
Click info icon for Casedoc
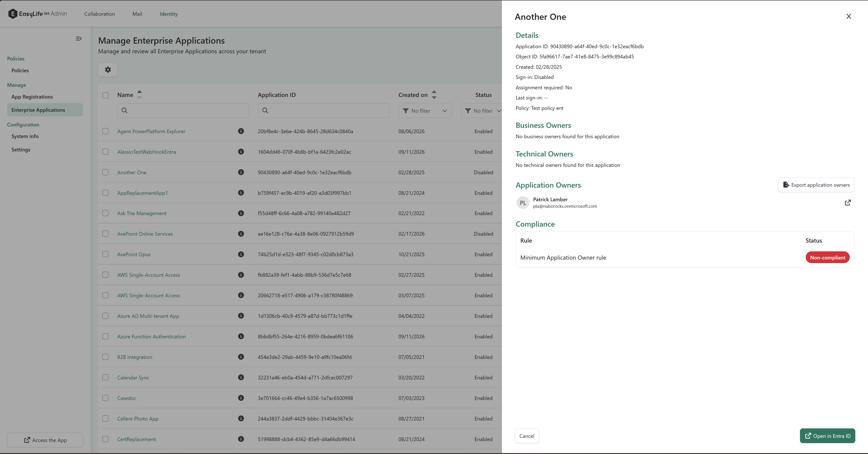click(x=241, y=398)
